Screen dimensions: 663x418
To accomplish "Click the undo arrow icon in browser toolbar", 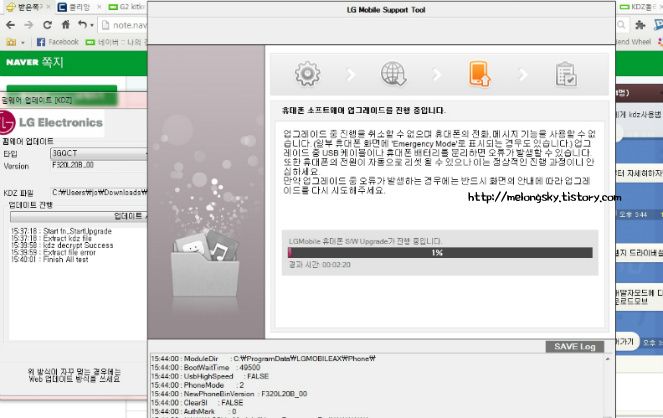I will (82, 25).
